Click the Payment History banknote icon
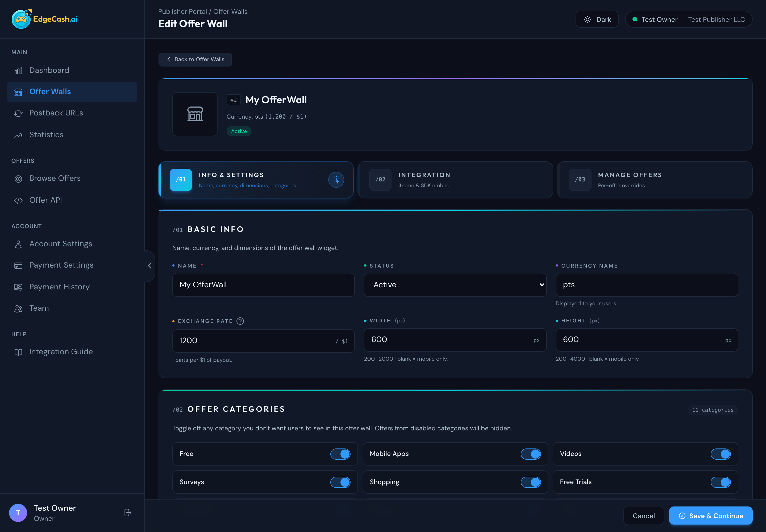The image size is (766, 532). click(x=18, y=287)
